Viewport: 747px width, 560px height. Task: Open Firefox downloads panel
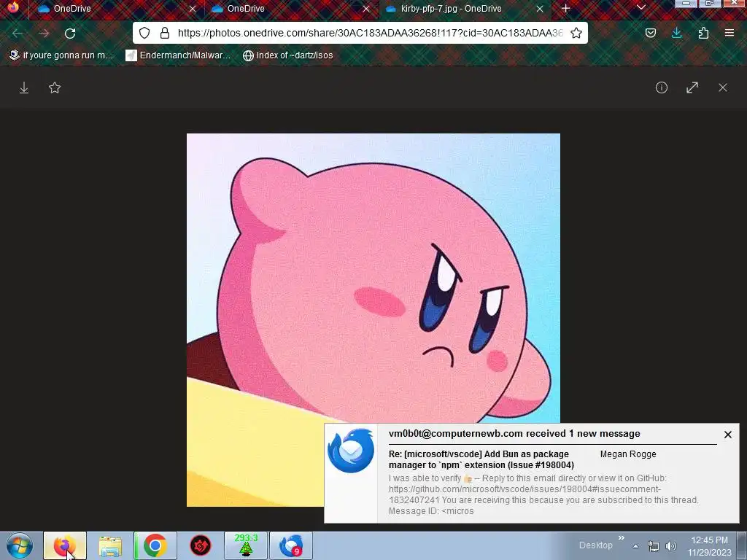(x=676, y=33)
